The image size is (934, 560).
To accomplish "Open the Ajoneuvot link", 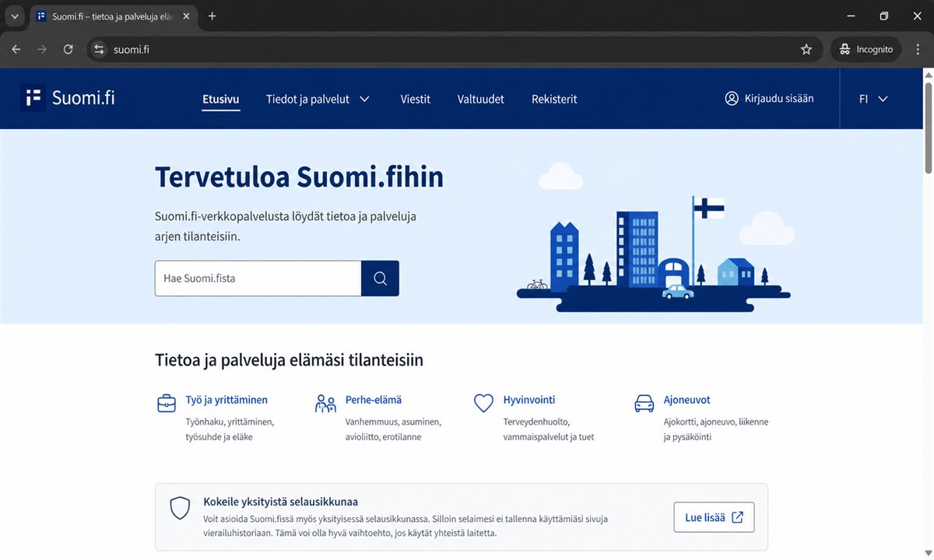I will point(687,400).
